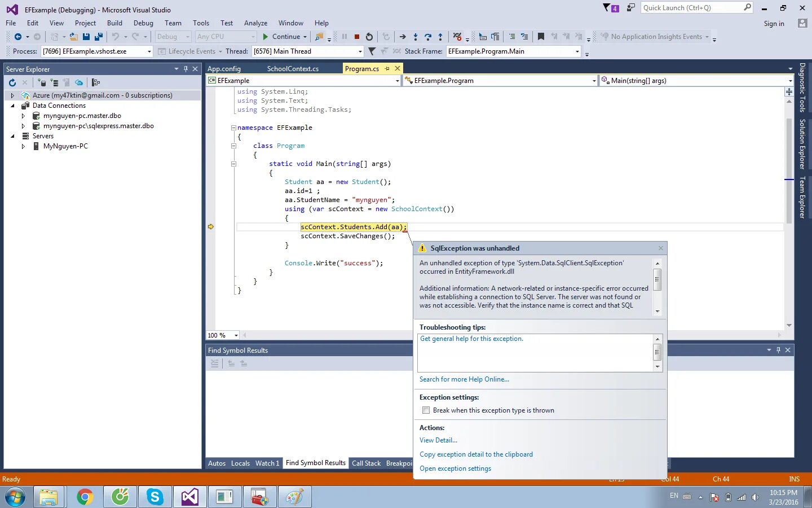Open the Build menu
Image resolution: width=812 pixels, height=508 pixels.
(114, 23)
